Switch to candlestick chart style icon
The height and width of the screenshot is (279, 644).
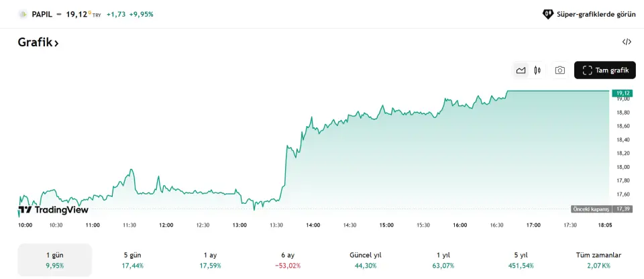click(x=537, y=70)
